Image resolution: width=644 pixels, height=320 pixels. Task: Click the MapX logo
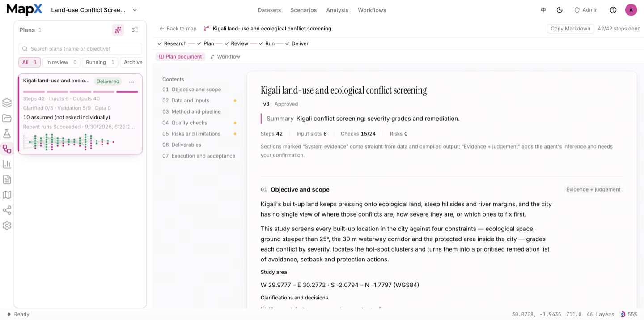[25, 9]
